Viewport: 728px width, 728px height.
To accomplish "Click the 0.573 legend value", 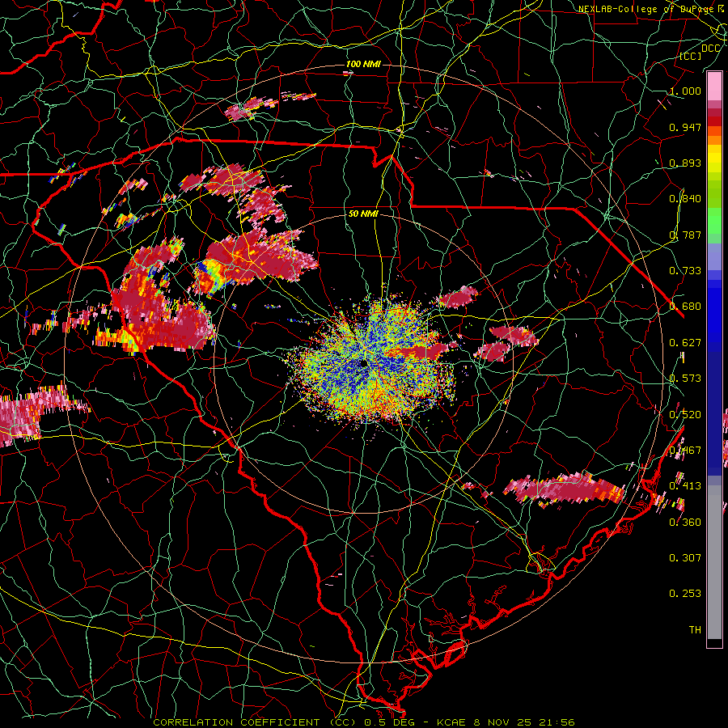I will [x=685, y=379].
